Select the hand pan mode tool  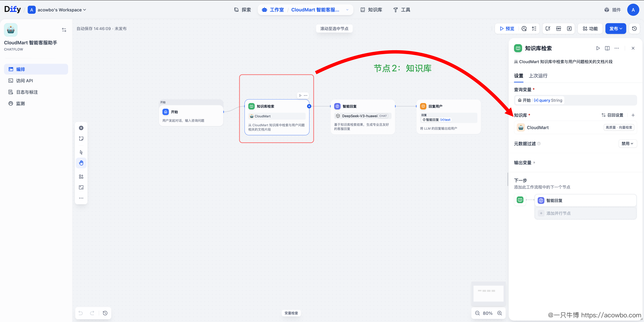pos(81,163)
